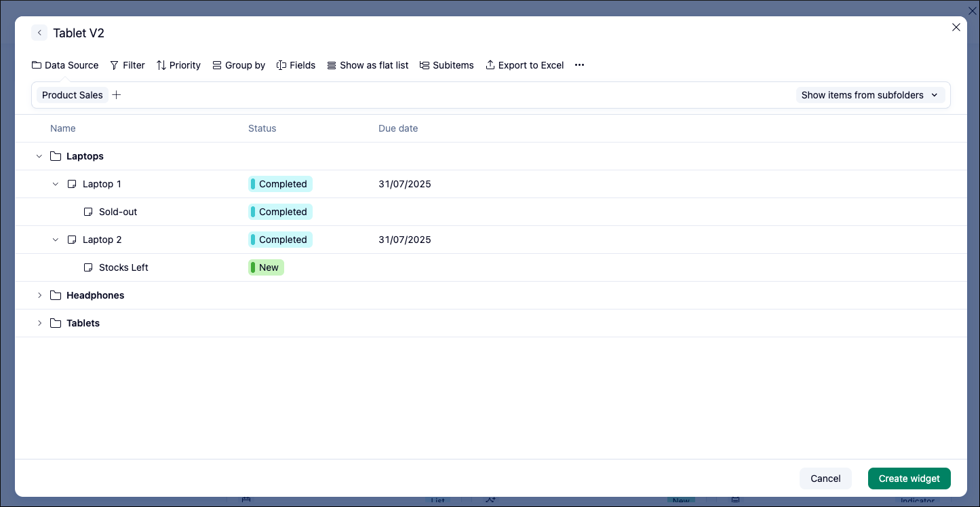Add a data source with the plus icon
The height and width of the screenshot is (507, 980).
[x=117, y=95]
